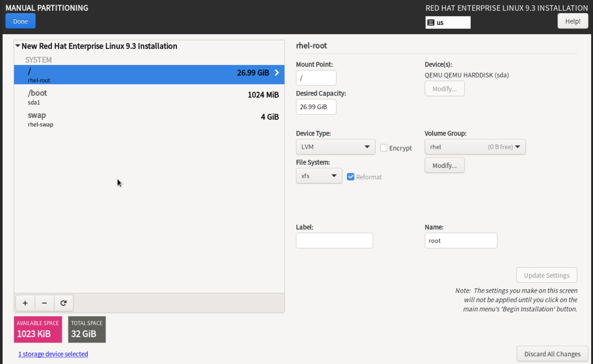Open the 1 storage device selected link
The image size is (593, 364).
click(53, 354)
